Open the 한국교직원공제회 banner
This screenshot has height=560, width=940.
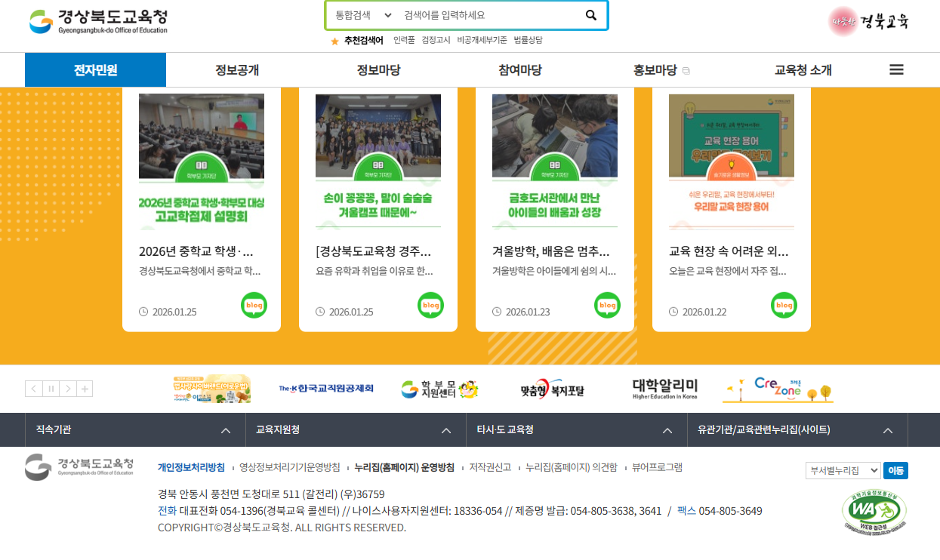326,389
